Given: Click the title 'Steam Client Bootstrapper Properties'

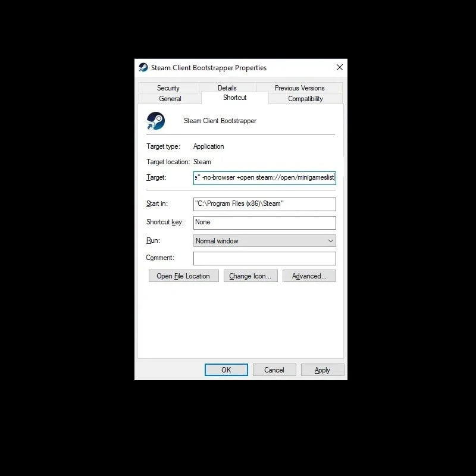Looking at the screenshot, I should (x=209, y=68).
